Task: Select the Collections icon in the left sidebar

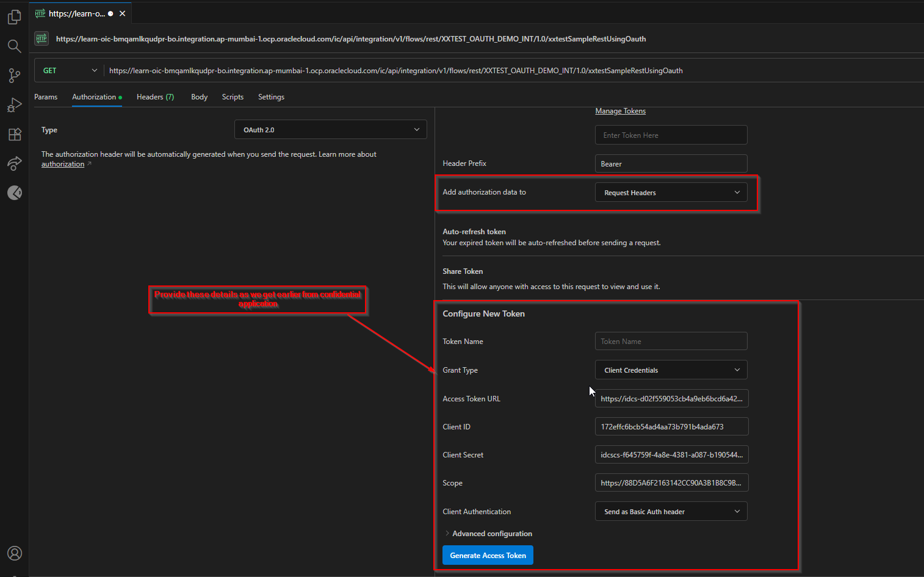Action: 14,16
